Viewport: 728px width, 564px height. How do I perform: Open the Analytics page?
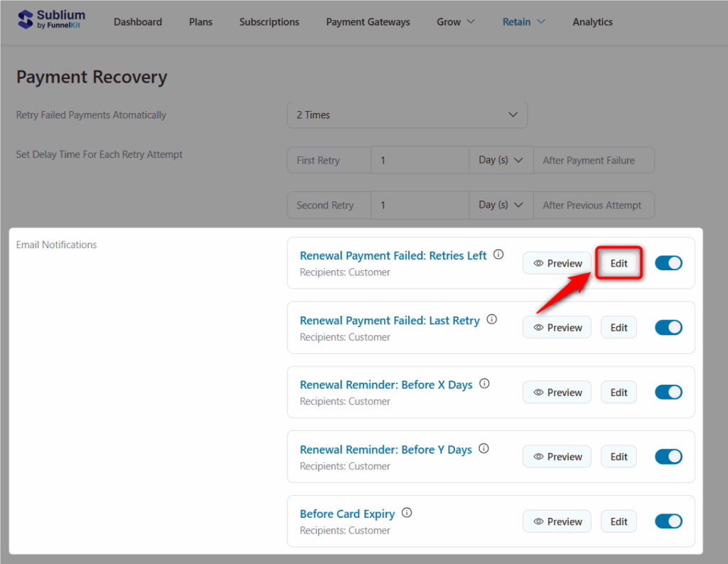592,22
